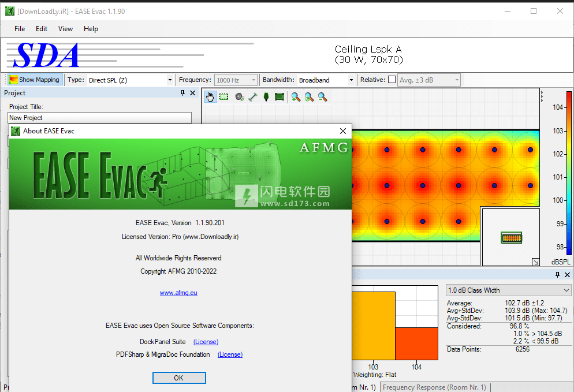Open the Edit menu
This screenshot has height=392, width=574.
pos(42,29)
